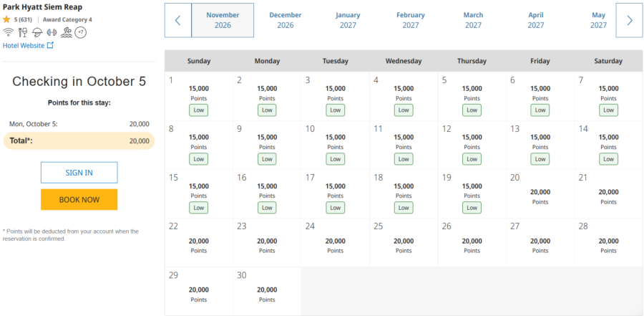Click the Points for this stay label
Image resolution: width=644 pixels, height=316 pixels.
79,103
